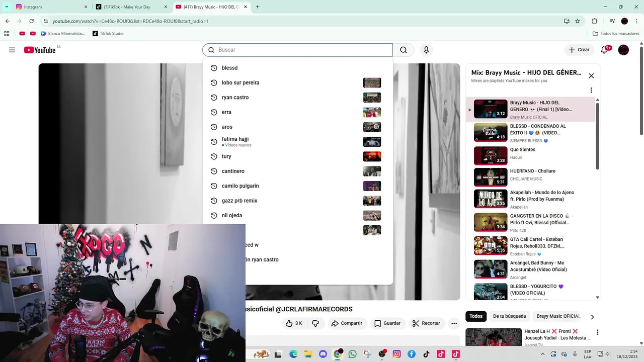The height and width of the screenshot is (362, 644).
Task: Open Chrome extensions puzzle icon
Action: [594, 21]
